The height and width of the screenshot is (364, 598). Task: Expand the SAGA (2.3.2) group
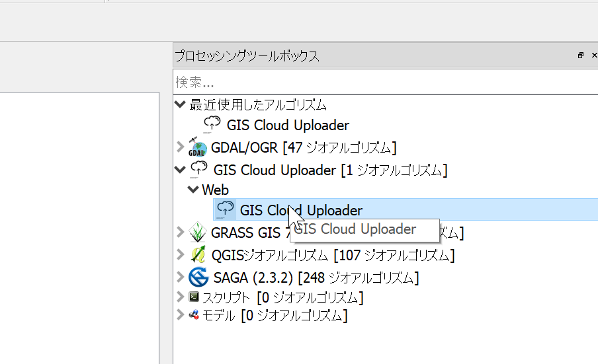tap(181, 277)
